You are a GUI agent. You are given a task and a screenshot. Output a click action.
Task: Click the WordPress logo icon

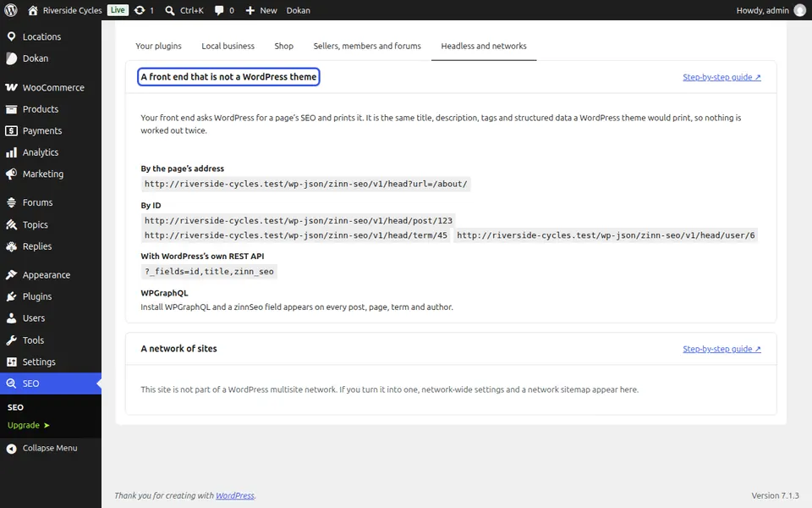10,10
